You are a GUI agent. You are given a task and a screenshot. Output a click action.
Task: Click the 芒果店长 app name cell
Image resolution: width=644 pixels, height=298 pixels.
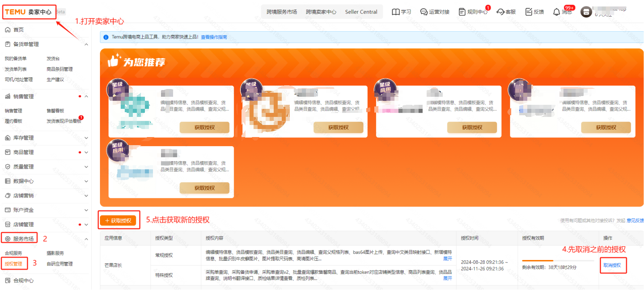coord(113,265)
